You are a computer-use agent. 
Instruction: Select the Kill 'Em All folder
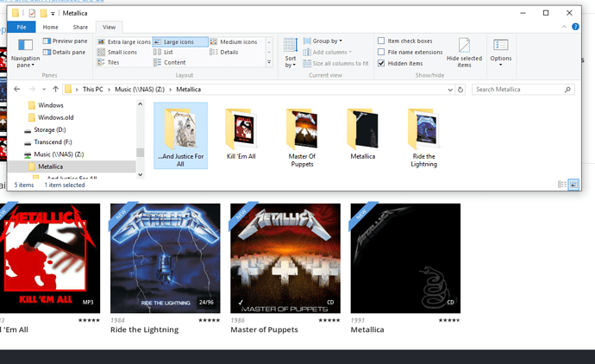(x=241, y=134)
